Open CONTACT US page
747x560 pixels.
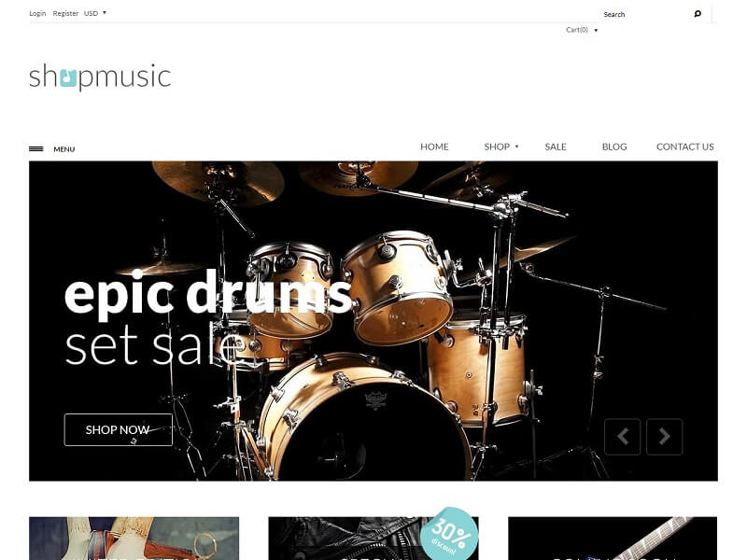[685, 147]
